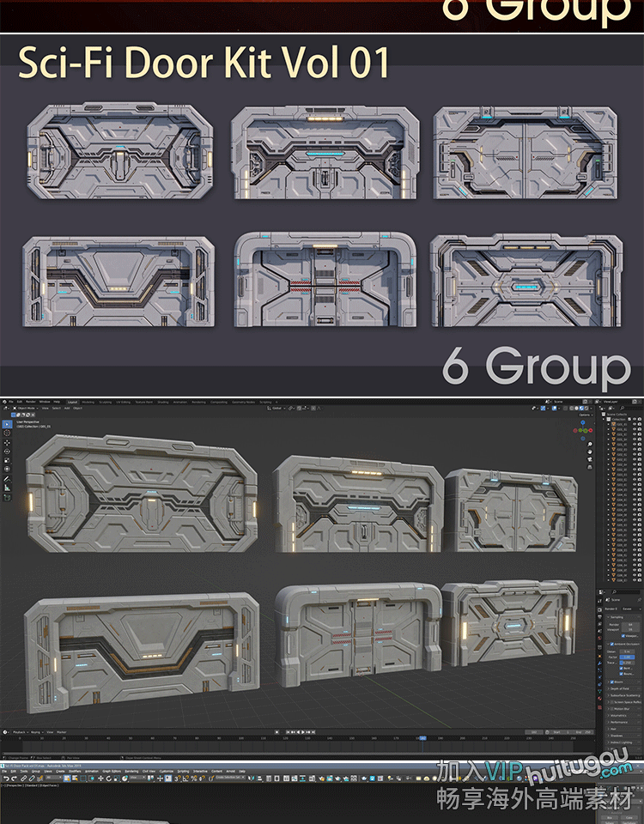644x824 pixels.
Task: Hide the Collection via its eye icon
Action: coord(635,420)
